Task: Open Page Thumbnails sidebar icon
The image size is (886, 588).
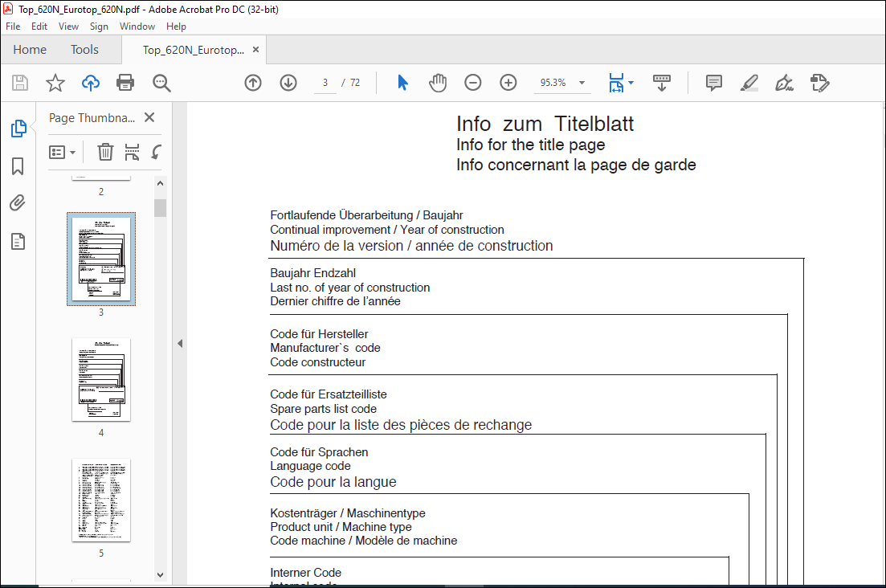Action: click(18, 129)
